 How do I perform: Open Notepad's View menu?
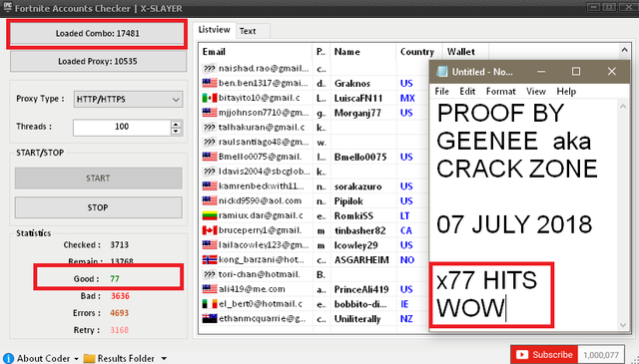tap(536, 92)
